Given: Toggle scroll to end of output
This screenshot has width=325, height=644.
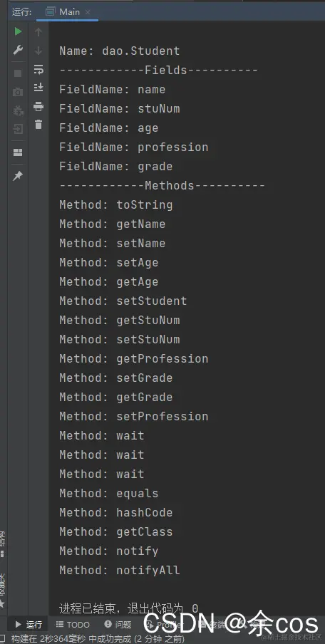Looking at the screenshot, I should point(38,87).
